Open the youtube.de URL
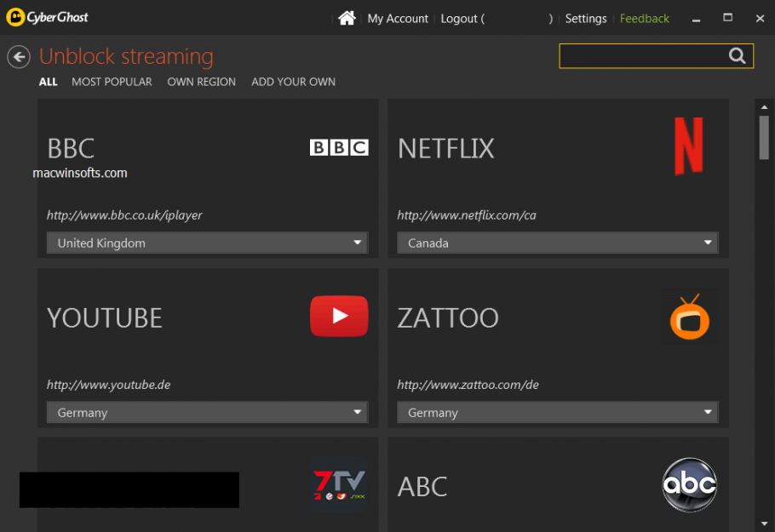The image size is (775, 532). tap(109, 385)
